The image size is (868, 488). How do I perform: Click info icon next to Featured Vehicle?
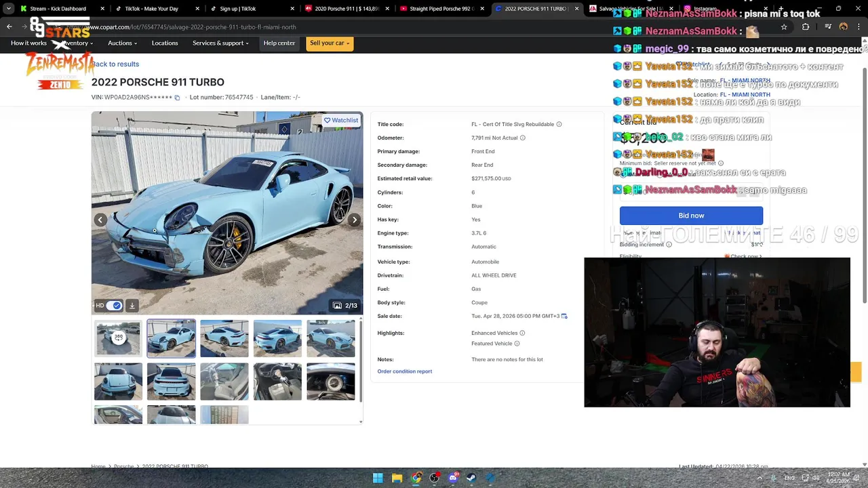tap(517, 344)
